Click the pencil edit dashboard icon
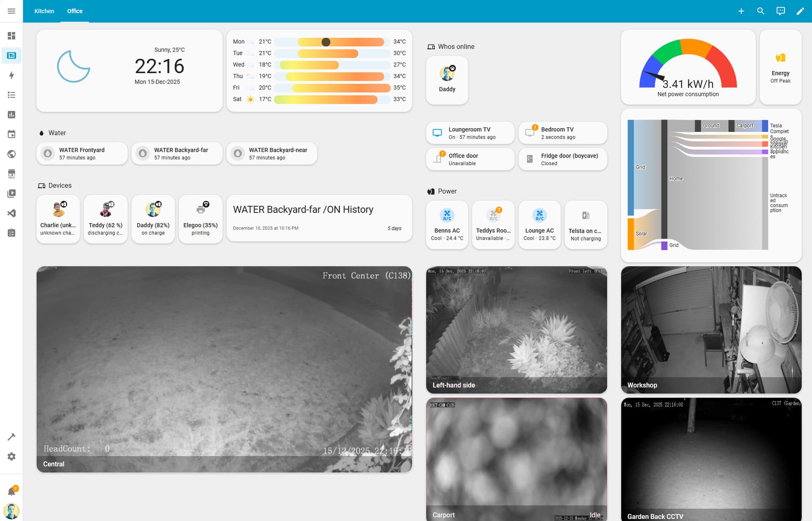 [x=800, y=11]
